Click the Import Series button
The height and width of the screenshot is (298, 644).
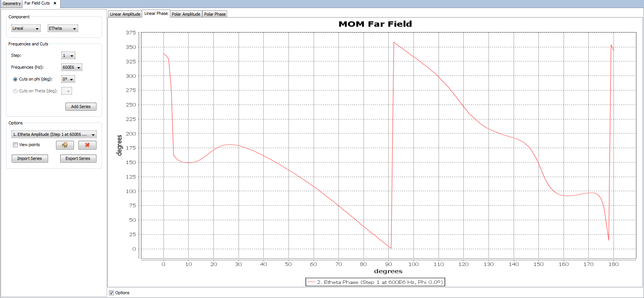[30, 159]
